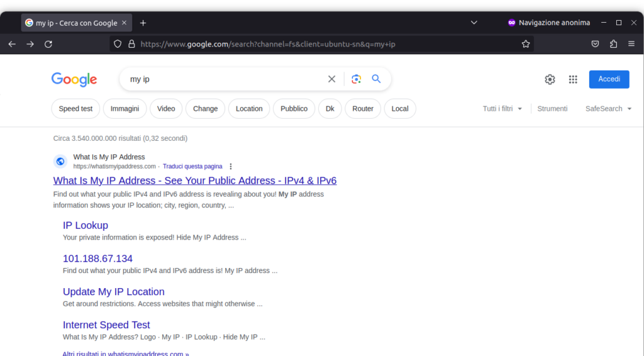Switch to the Immagini filter
644x356 pixels.
click(125, 109)
